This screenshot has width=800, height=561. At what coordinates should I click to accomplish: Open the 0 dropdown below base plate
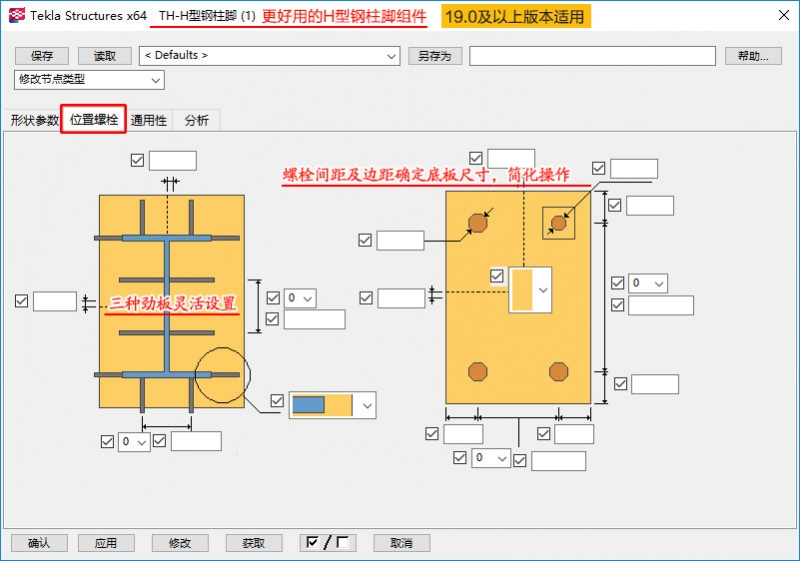(x=491, y=458)
